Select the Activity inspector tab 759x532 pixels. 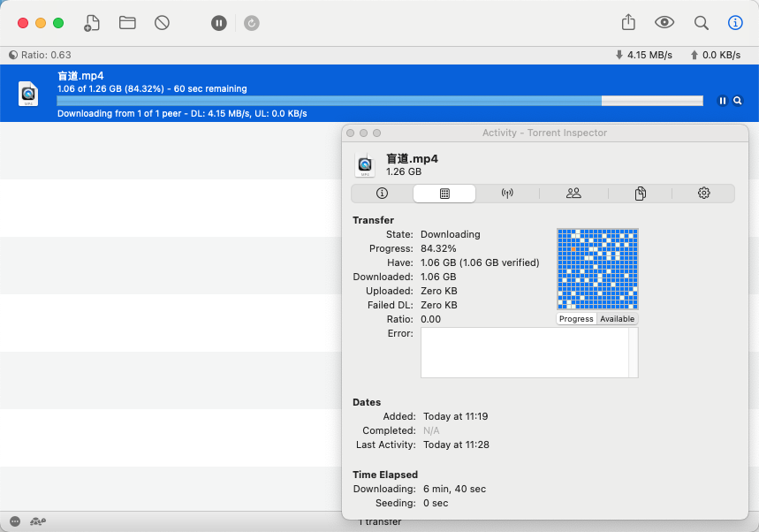click(x=444, y=194)
